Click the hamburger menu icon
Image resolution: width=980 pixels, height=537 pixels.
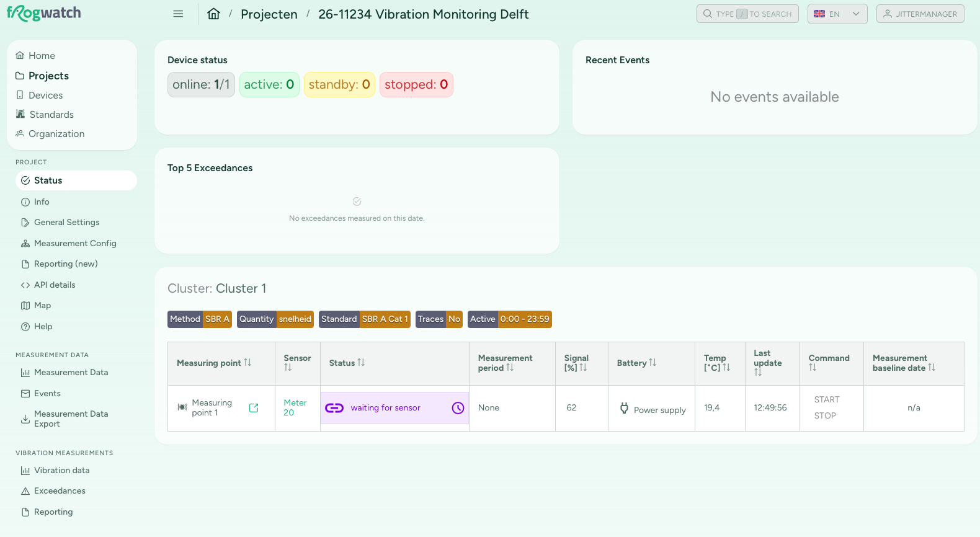178,14
